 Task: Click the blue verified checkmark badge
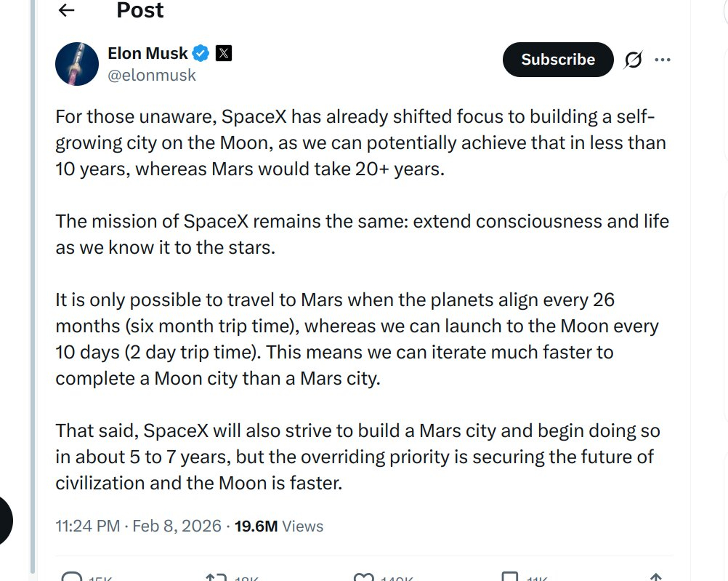click(201, 53)
